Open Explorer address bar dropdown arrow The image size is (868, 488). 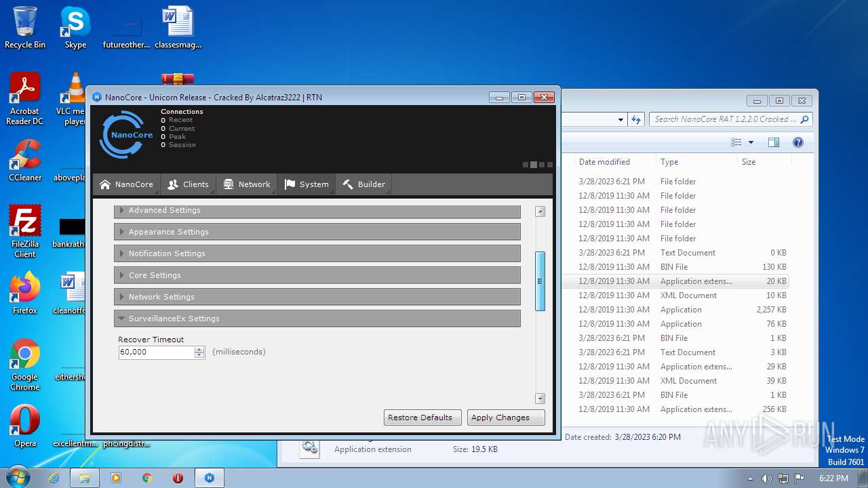tap(620, 119)
